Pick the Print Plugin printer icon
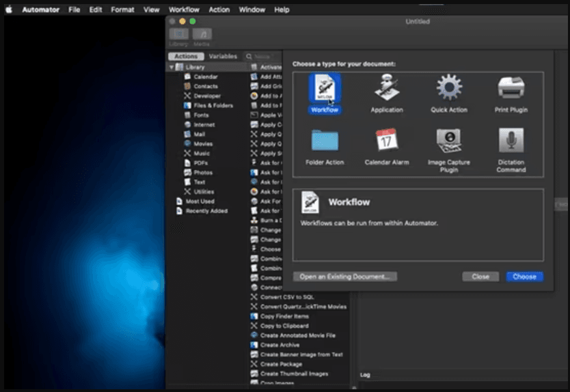 tap(511, 87)
